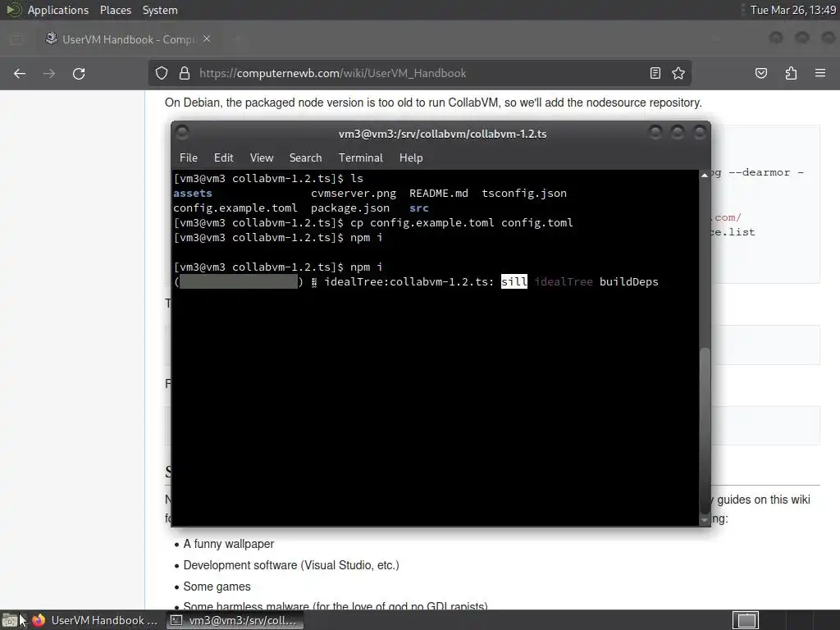This screenshot has height=630, width=840.
Task: Click 'tsconfig.json' in terminal output
Action: point(524,194)
